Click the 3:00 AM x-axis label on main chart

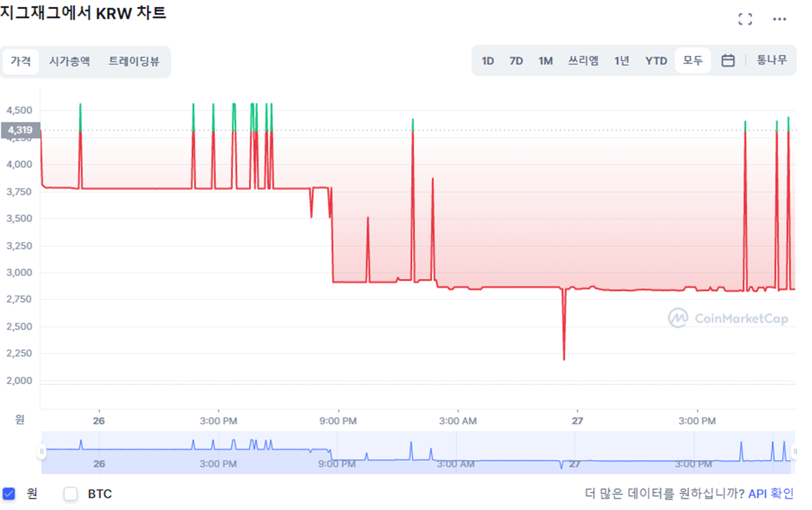[x=458, y=421]
